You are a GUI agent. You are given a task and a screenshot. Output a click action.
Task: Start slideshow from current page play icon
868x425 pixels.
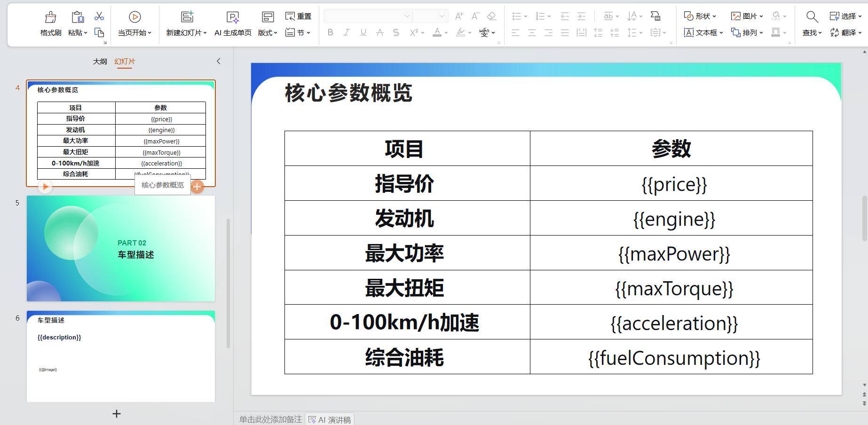(x=135, y=17)
